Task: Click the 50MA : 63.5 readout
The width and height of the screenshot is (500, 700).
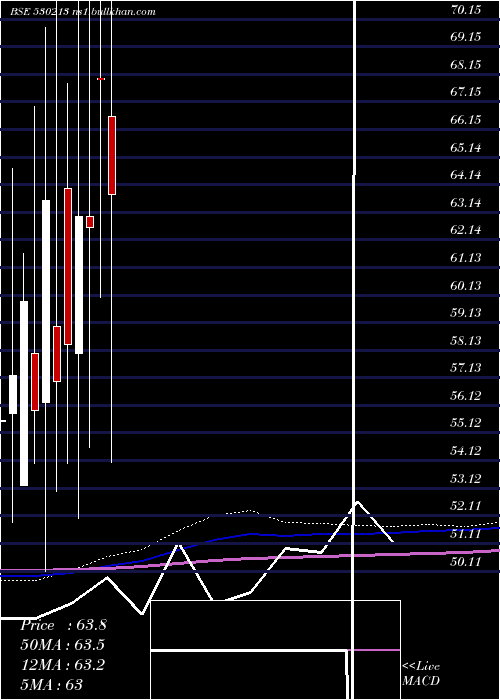Action: 62,645
